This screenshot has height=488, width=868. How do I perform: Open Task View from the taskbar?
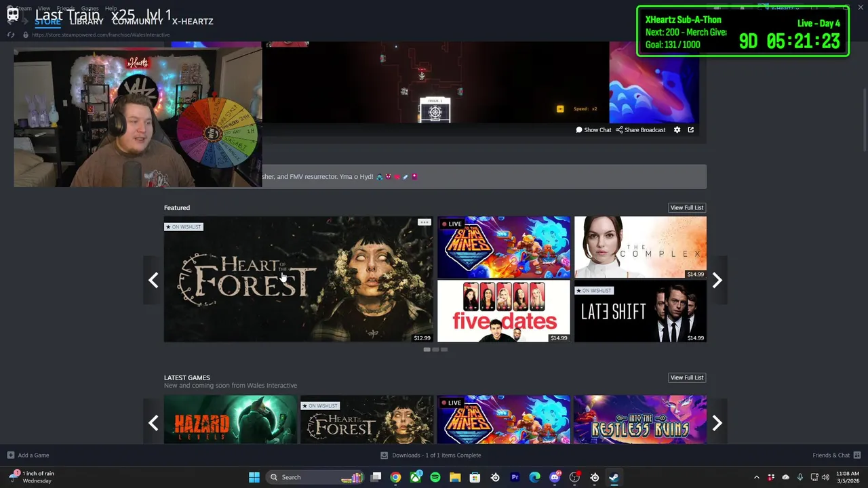[376, 477]
